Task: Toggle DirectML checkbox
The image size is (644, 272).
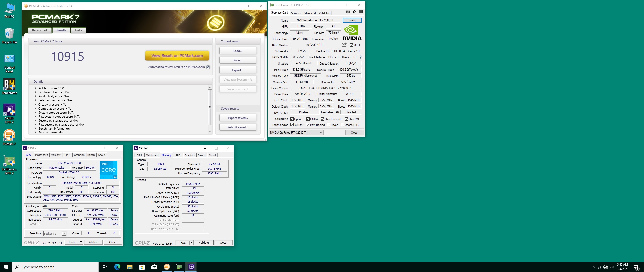Action: (346, 119)
